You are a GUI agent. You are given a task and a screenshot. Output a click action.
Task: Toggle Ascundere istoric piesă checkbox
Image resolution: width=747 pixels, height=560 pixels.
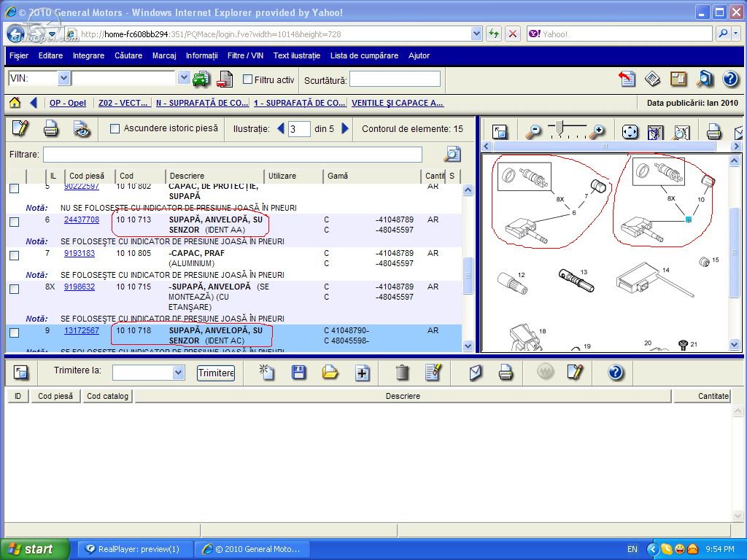115,128
